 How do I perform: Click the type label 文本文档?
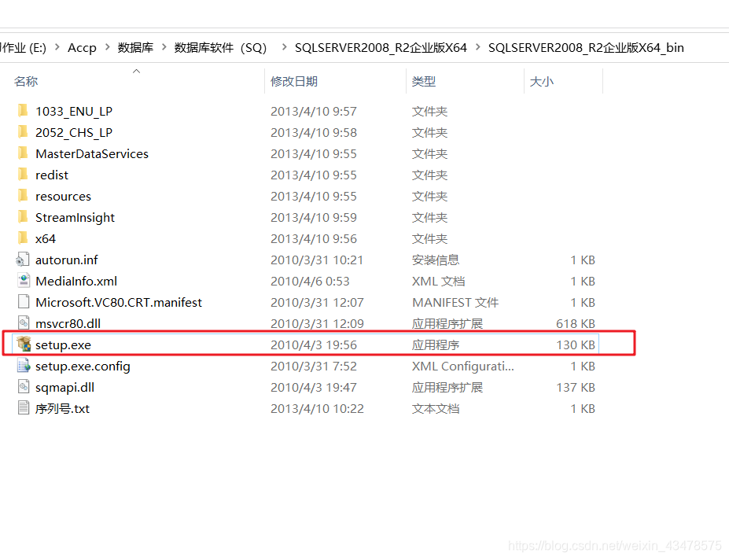pos(436,409)
